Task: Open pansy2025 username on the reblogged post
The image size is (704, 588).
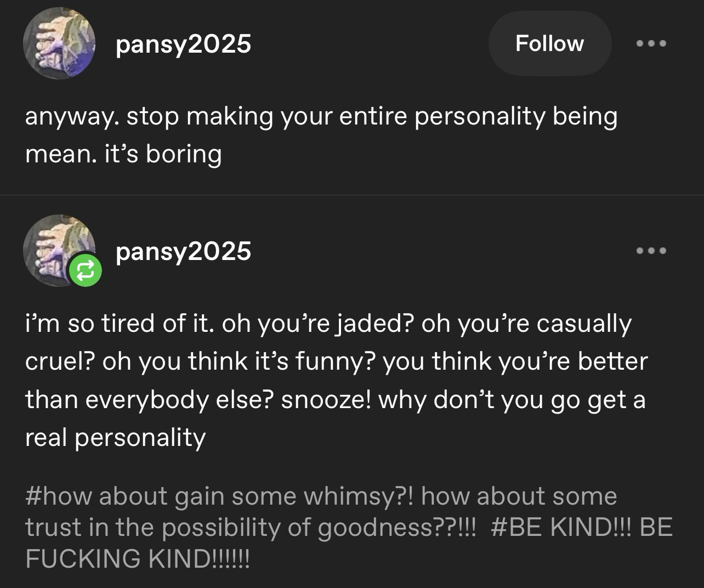Action: (x=183, y=251)
